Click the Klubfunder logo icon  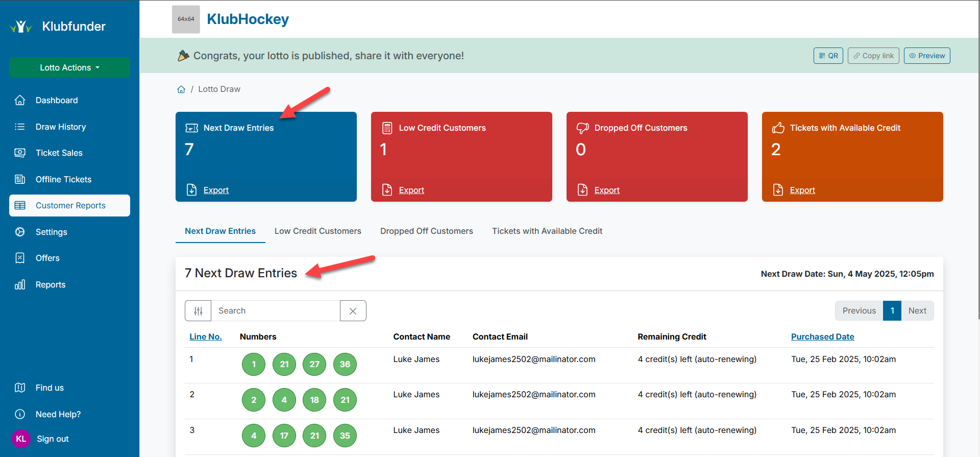(x=21, y=26)
